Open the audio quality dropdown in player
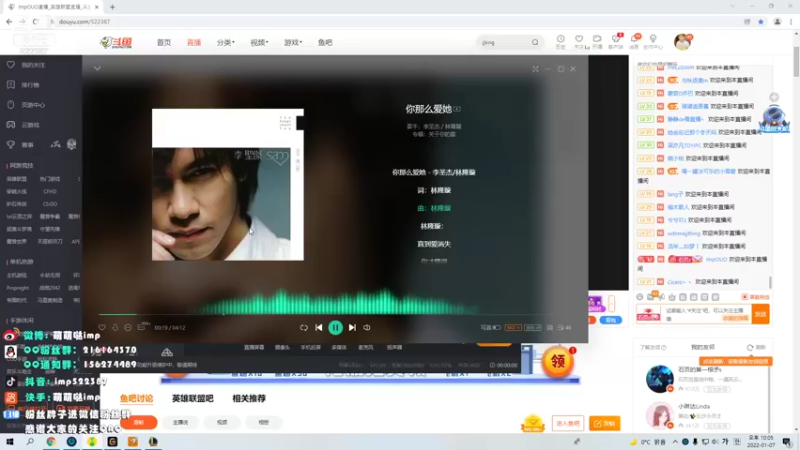Screen dimensions: 800x450 [513, 328]
